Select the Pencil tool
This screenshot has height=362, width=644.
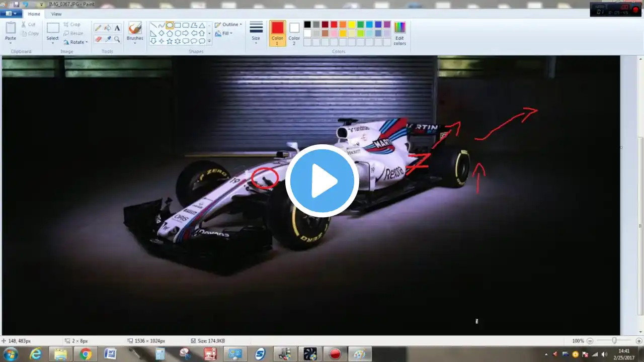98,28
